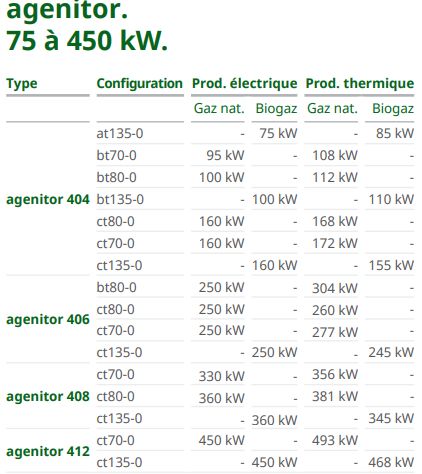Viewport: 422px width, 474px height.
Task: Click the '468 kW' thermal value
Action: [391, 462]
